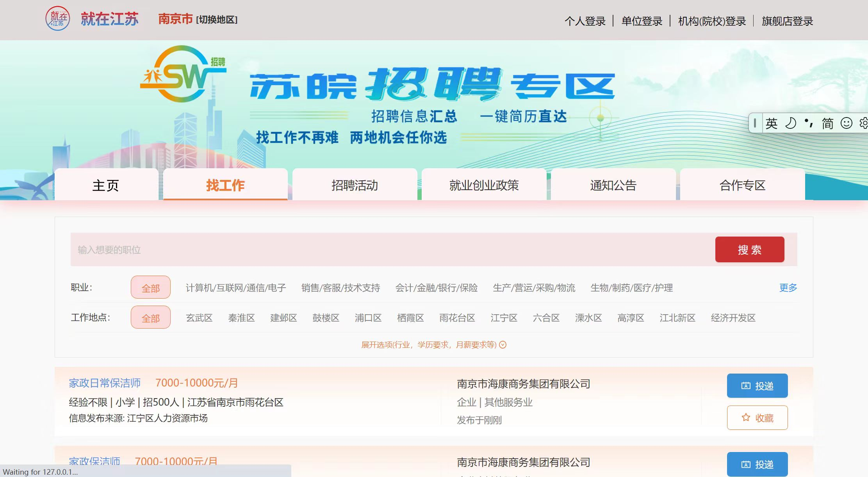Viewport: 868px width, 477px height.
Task: Toggle the IME 英 language mode
Action: click(x=771, y=123)
